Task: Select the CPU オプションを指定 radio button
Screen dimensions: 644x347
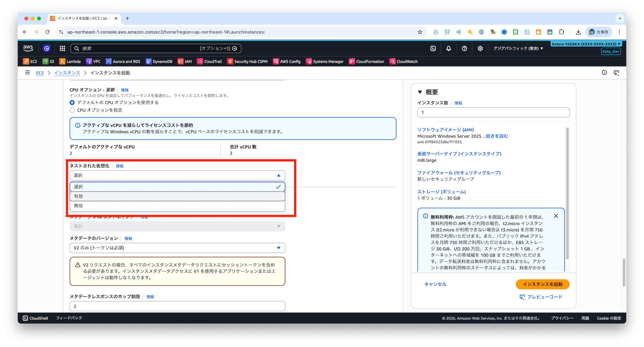Action: tap(72, 110)
